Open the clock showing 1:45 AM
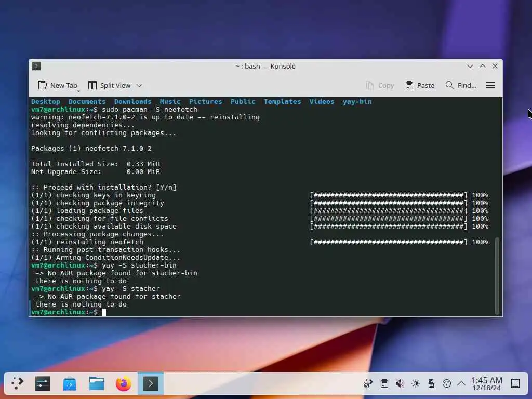Image resolution: width=532 pixels, height=399 pixels. tap(486, 384)
